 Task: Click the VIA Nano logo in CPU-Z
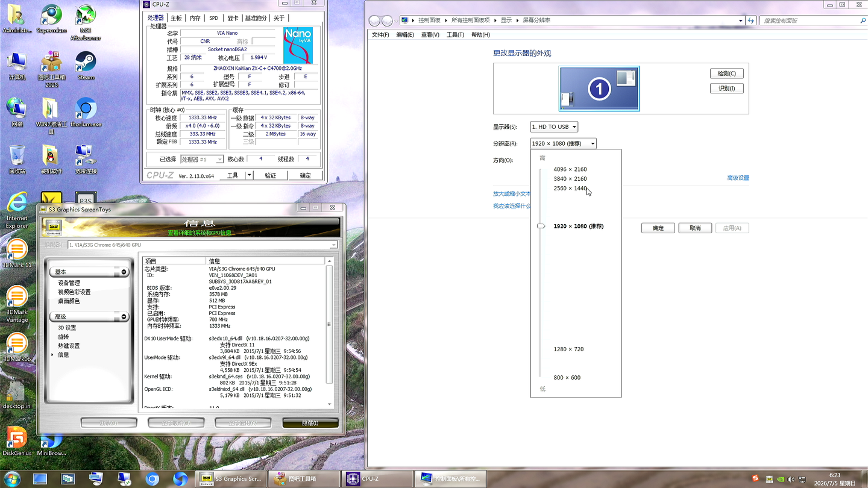(x=298, y=45)
